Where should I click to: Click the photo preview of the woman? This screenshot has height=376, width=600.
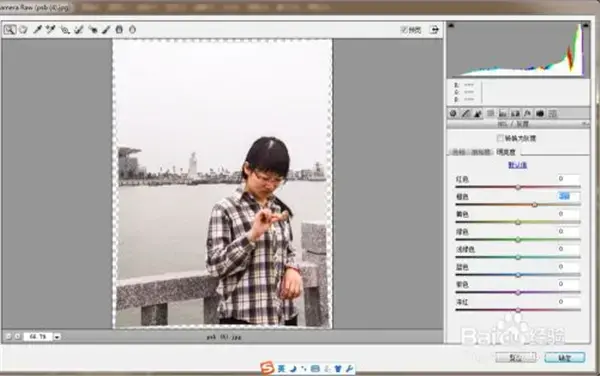[x=222, y=184]
